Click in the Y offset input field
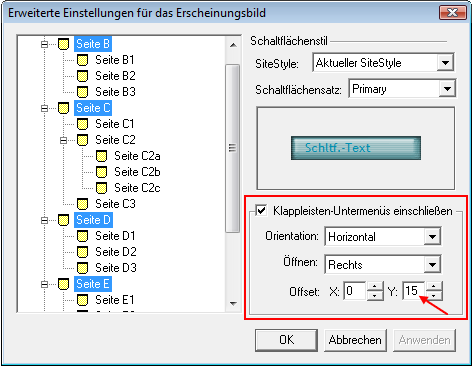Viewport: 472px width, 366px height. point(414,291)
